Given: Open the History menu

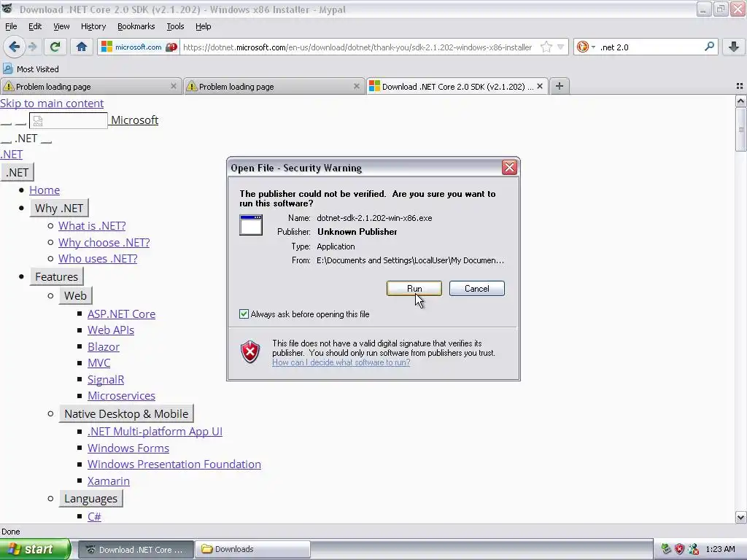Looking at the screenshot, I should 93,26.
